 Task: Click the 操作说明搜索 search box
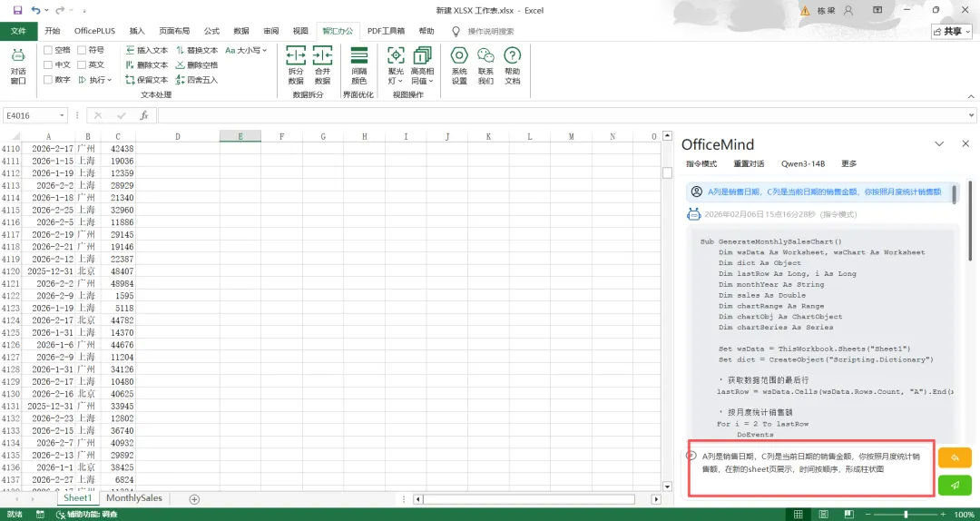(491, 31)
